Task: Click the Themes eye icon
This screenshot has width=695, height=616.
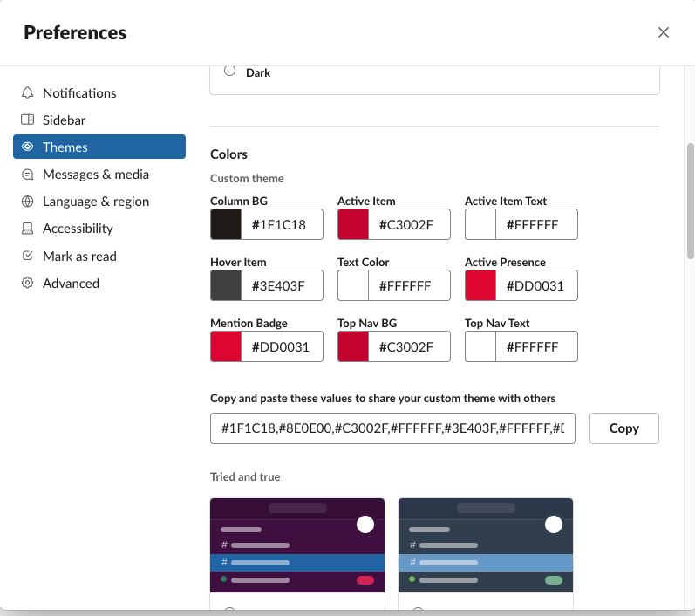Action: point(28,147)
